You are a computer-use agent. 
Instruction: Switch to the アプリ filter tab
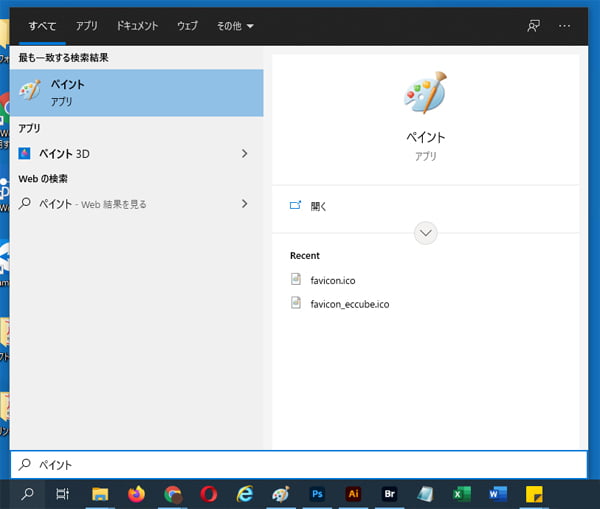coord(87,25)
